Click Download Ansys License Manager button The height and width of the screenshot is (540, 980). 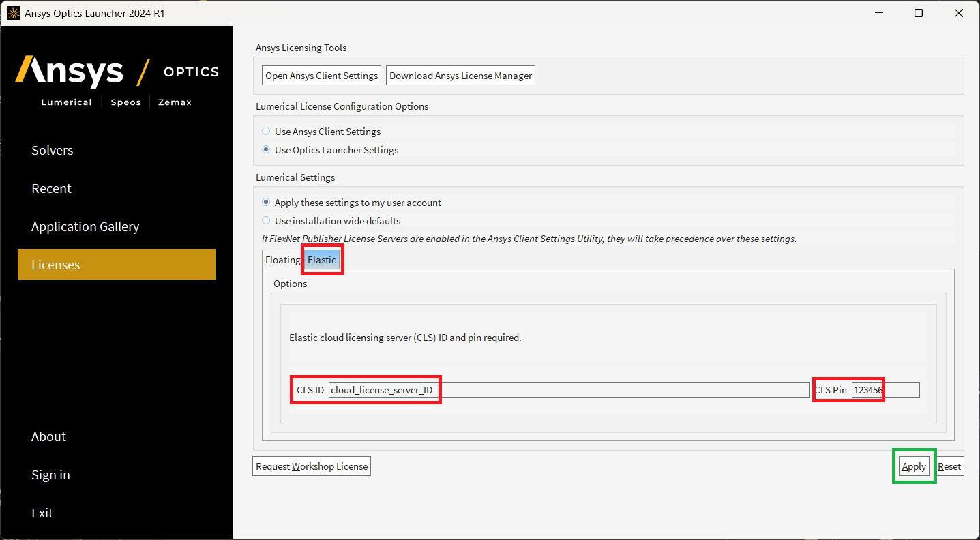pyautogui.click(x=460, y=76)
